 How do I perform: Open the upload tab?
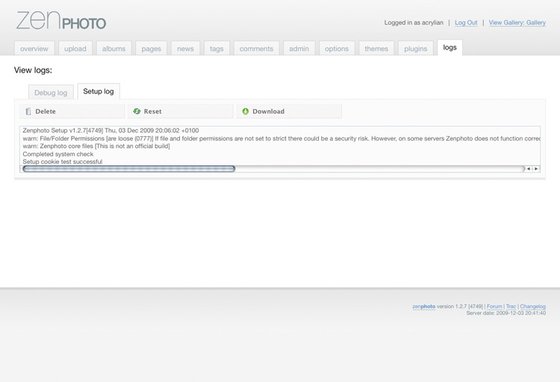(x=75, y=49)
